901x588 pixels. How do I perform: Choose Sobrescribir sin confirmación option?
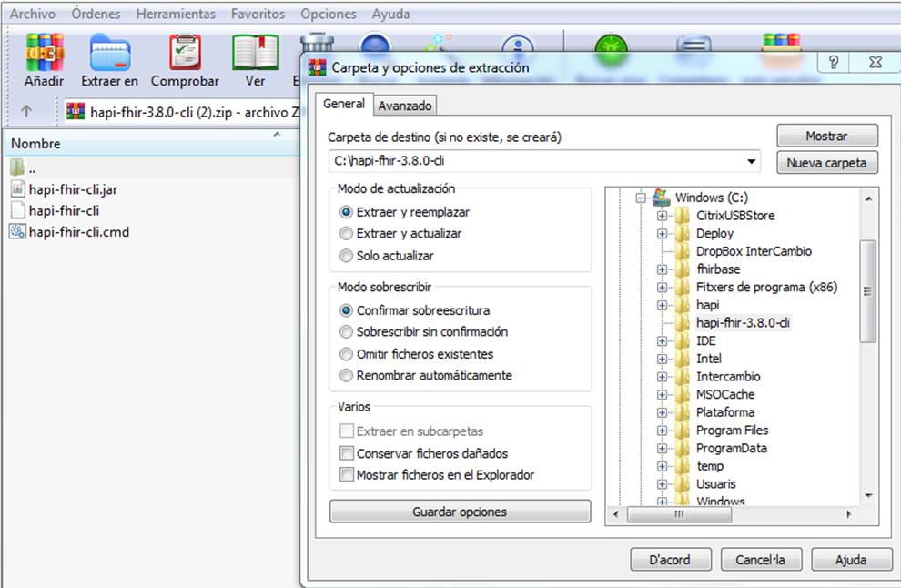pyautogui.click(x=346, y=332)
